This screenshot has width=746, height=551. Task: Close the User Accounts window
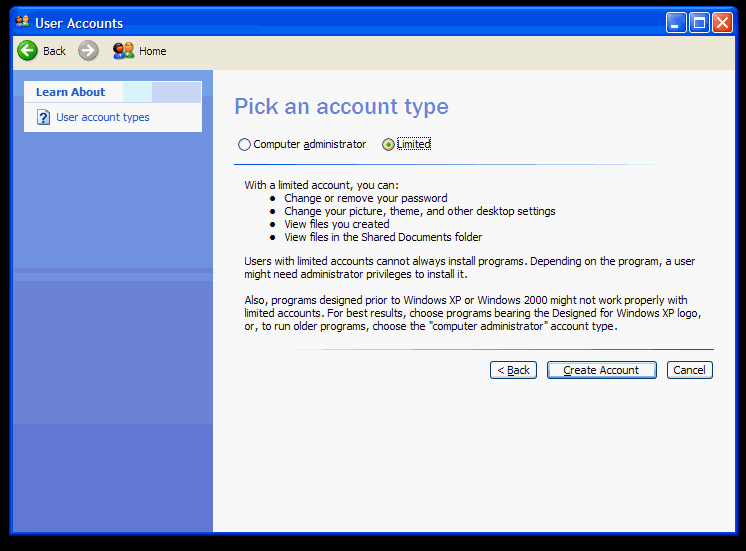pos(722,22)
